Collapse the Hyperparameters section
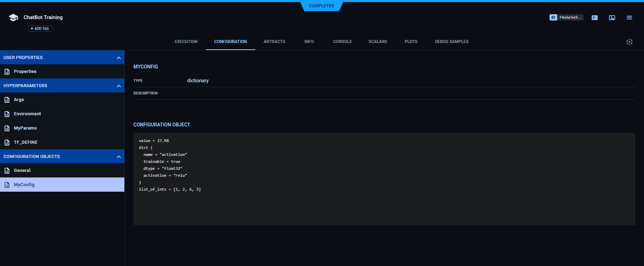The width and height of the screenshot is (644, 266). [x=119, y=86]
